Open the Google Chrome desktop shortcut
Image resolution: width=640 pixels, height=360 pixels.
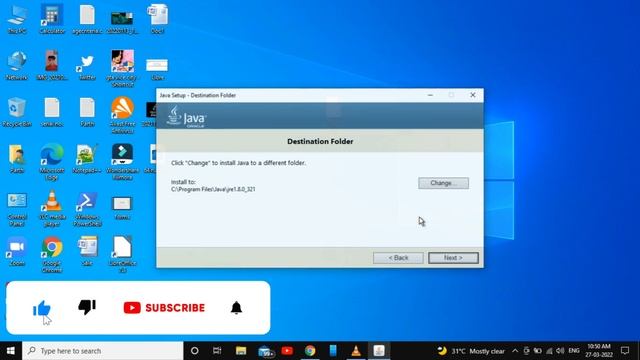pyautogui.click(x=52, y=255)
